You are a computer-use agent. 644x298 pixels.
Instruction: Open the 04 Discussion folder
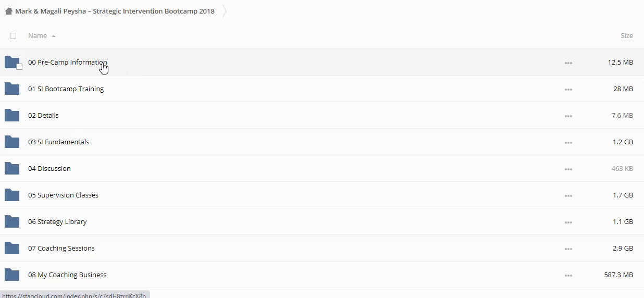click(x=49, y=169)
